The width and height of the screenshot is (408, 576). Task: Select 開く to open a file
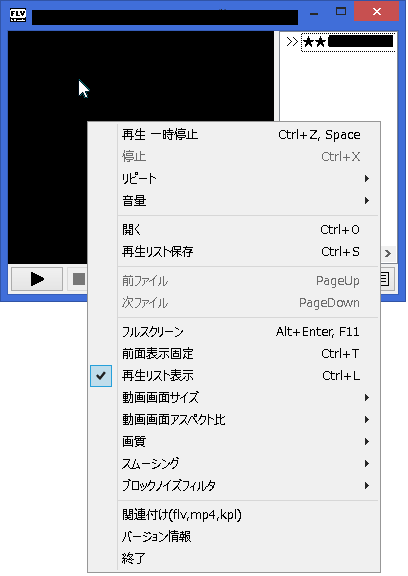235,230
